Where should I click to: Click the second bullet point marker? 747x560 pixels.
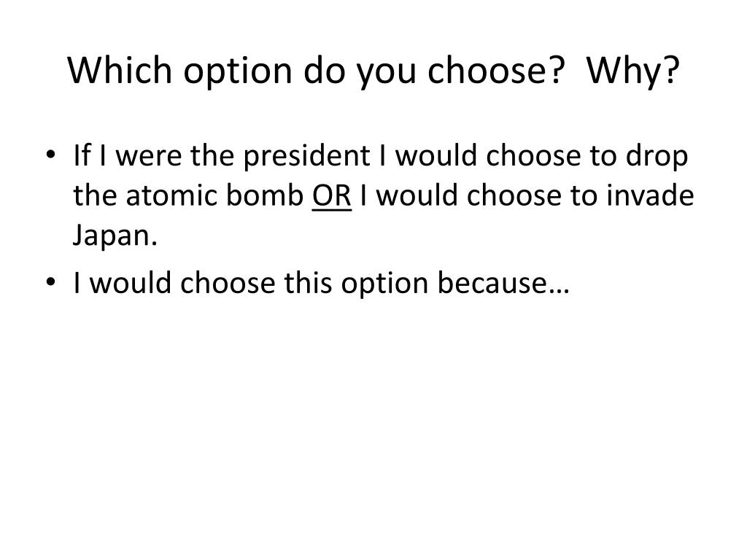click(x=50, y=282)
